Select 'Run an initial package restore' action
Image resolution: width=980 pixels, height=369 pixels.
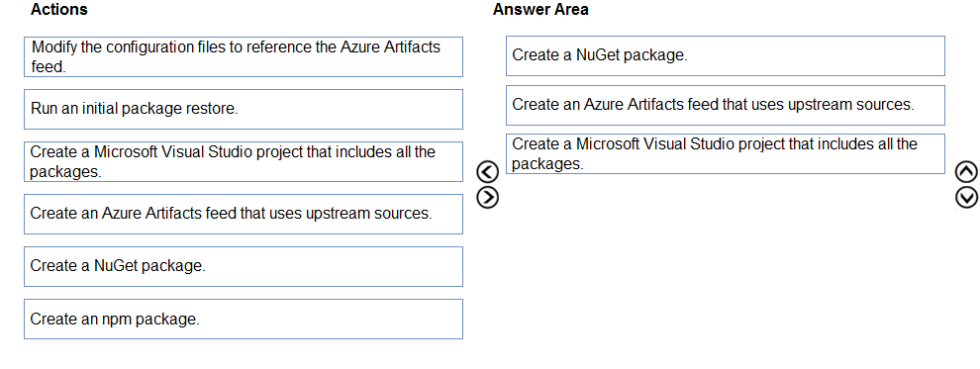tap(244, 109)
